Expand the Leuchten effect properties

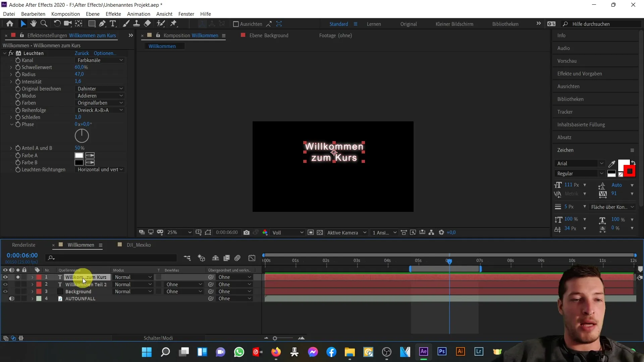pos(4,53)
